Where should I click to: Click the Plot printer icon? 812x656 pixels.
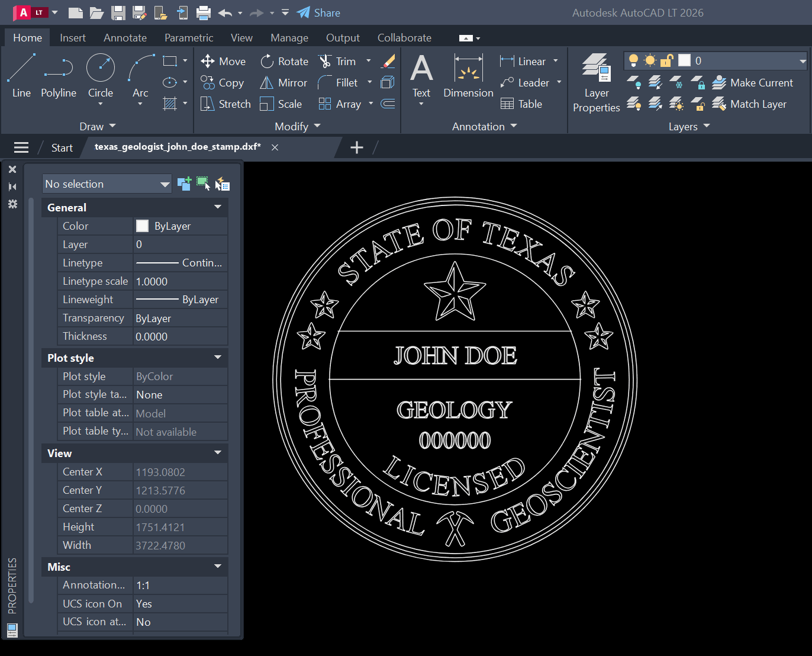204,12
